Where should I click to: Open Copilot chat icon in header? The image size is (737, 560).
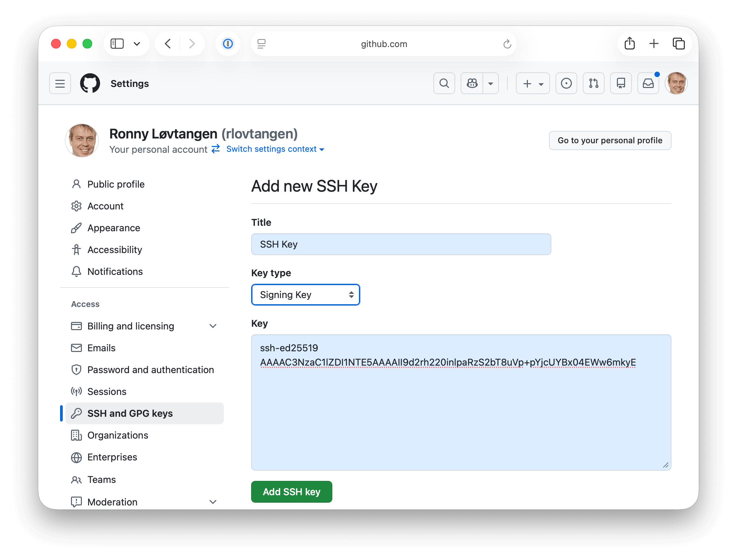(472, 83)
